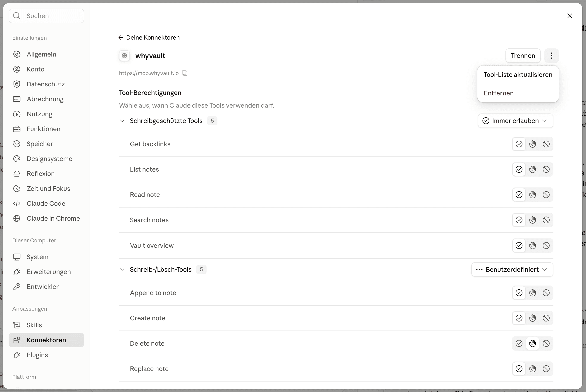
Task: Click the Trennen button
Action: pyautogui.click(x=523, y=56)
